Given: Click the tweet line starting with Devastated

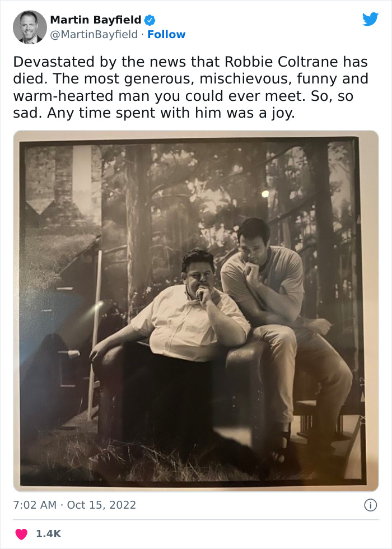Looking at the screenshot, I should click(x=190, y=62).
